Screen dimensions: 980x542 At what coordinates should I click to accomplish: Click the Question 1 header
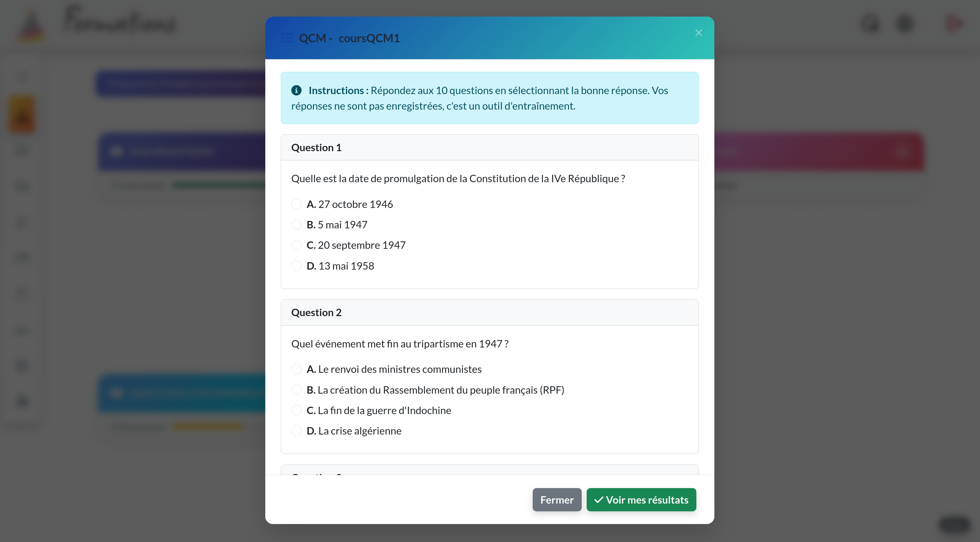tap(316, 147)
